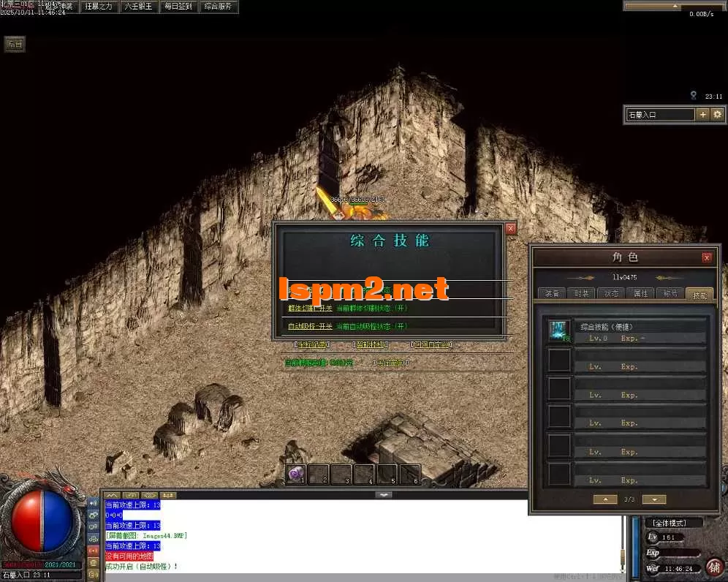Click the third chat channel tab icon
The image size is (728, 582).
pyautogui.click(x=150, y=495)
